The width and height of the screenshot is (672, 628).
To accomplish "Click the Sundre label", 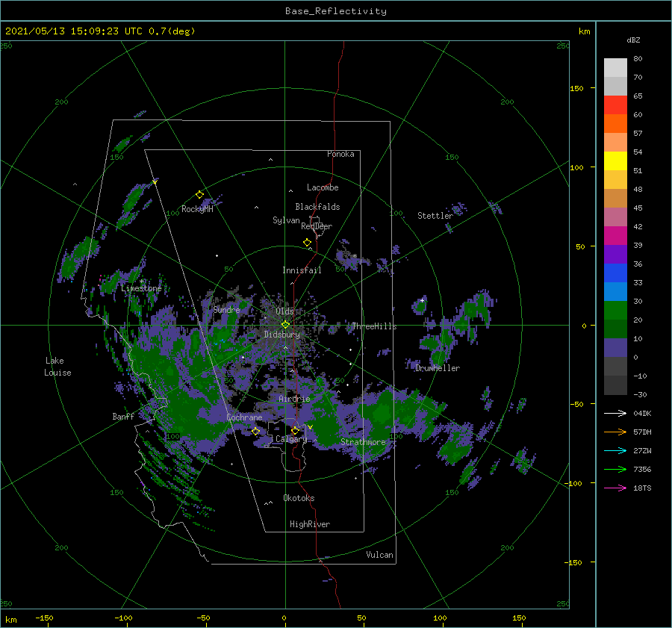I will (226, 310).
